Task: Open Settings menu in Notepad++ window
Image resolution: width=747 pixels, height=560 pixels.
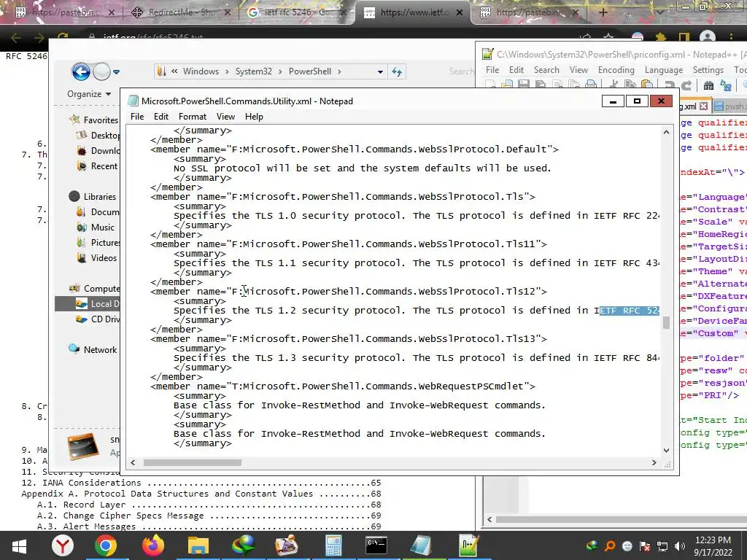Action: click(708, 70)
